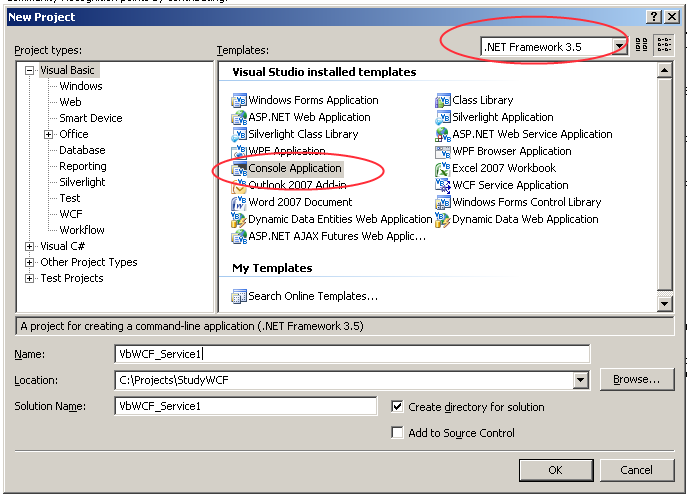Expand the Office tree node
The width and height of the screenshot is (687, 494).
pos(49,135)
